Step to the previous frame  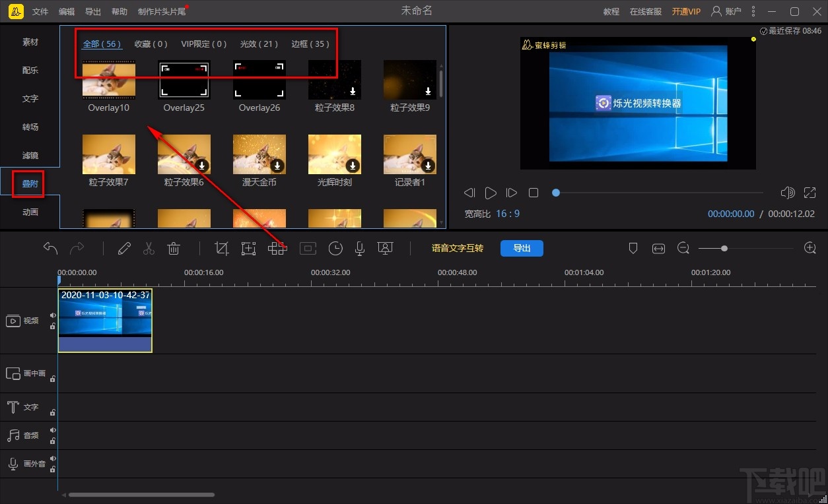469,193
